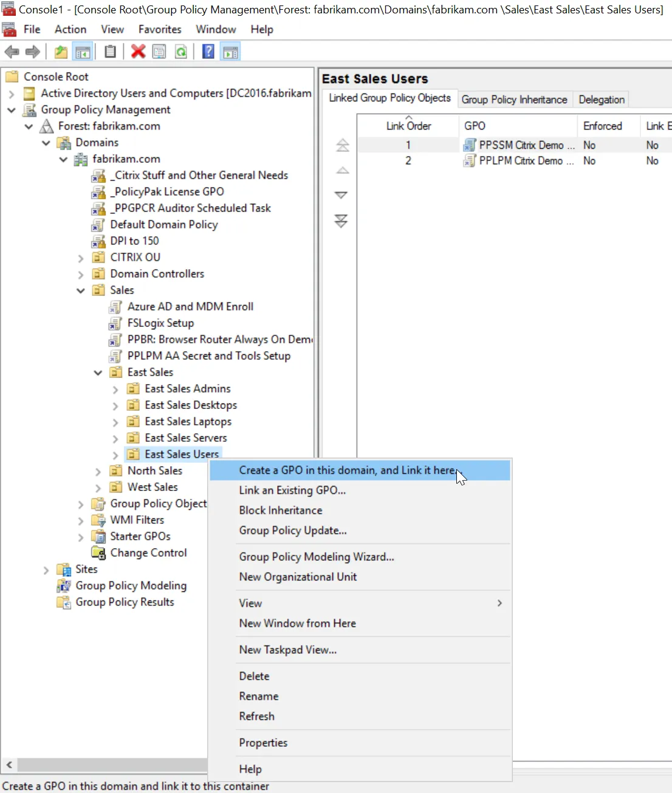Click the red Delete toolbar icon
Image resolution: width=672 pixels, height=793 pixels.
[x=139, y=52]
